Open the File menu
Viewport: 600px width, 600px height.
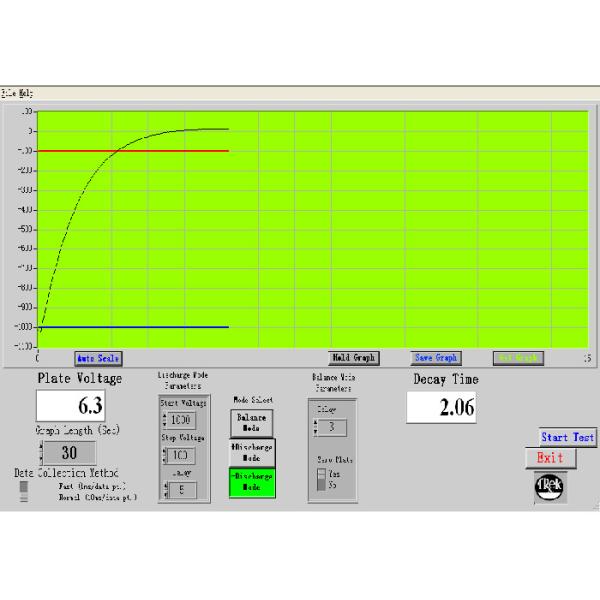pyautogui.click(x=6, y=92)
